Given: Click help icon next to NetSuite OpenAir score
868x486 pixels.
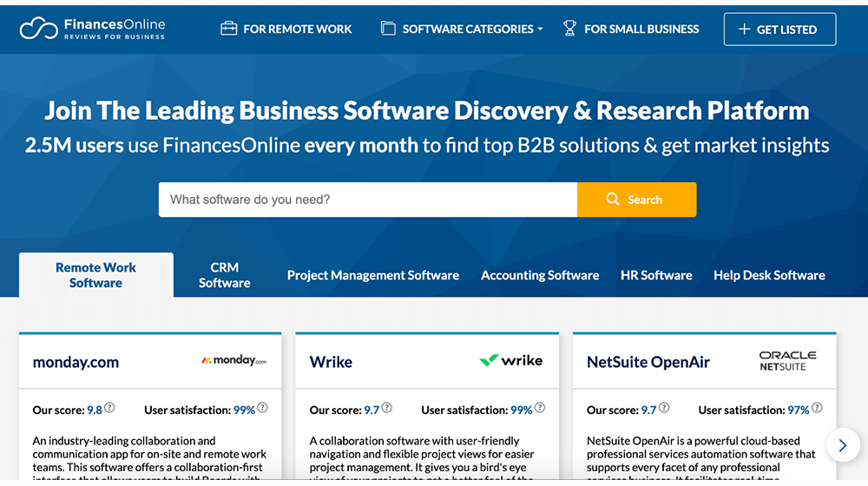Looking at the screenshot, I should (x=664, y=408).
